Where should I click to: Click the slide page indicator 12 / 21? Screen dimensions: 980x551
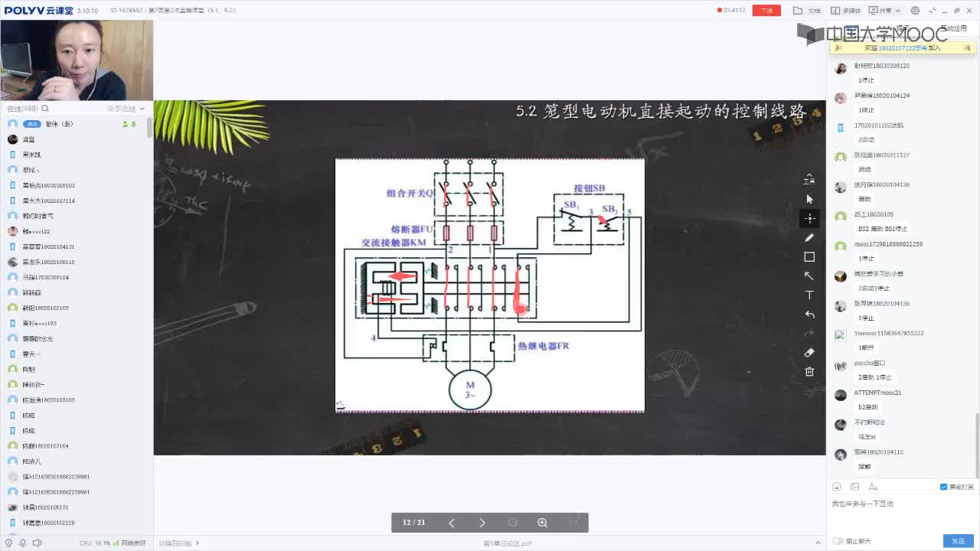(413, 523)
